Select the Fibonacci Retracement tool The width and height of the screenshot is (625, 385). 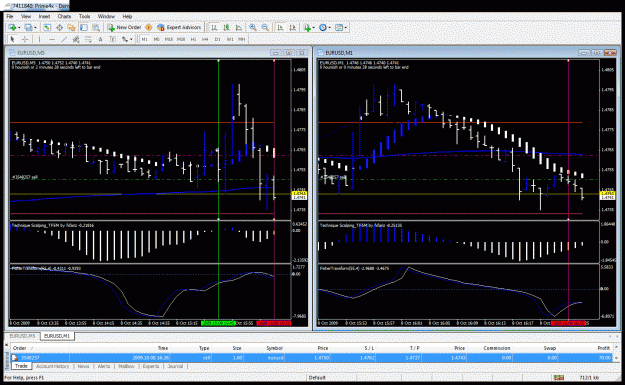pyautogui.click(x=88, y=39)
